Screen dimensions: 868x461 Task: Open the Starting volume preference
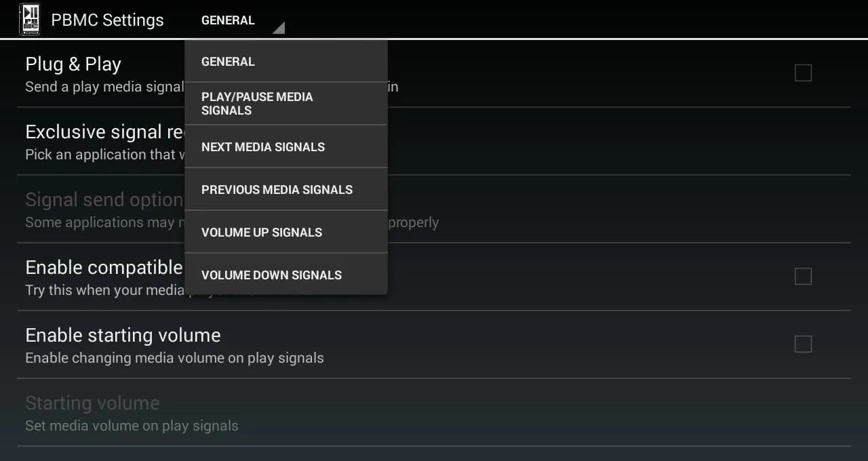(434, 412)
